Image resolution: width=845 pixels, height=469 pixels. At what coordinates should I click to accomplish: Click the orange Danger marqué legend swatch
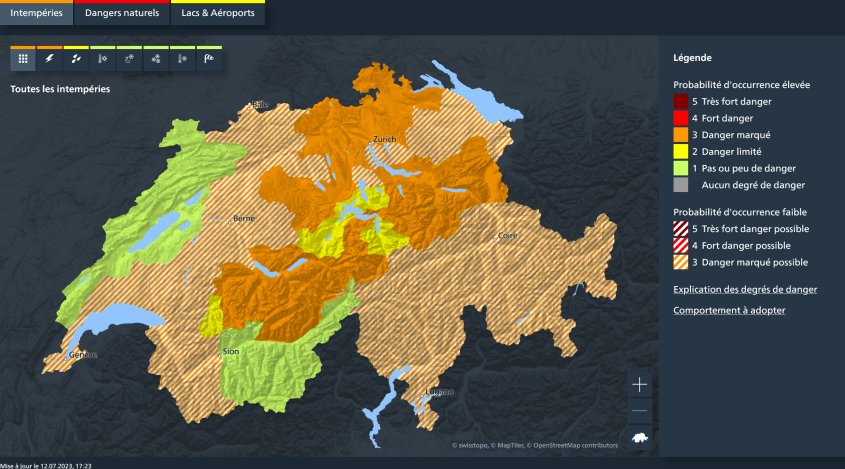pos(681,135)
